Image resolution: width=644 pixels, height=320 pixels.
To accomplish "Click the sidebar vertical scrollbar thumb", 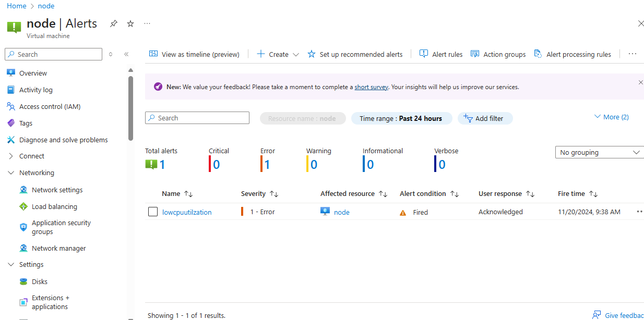I will (130, 108).
